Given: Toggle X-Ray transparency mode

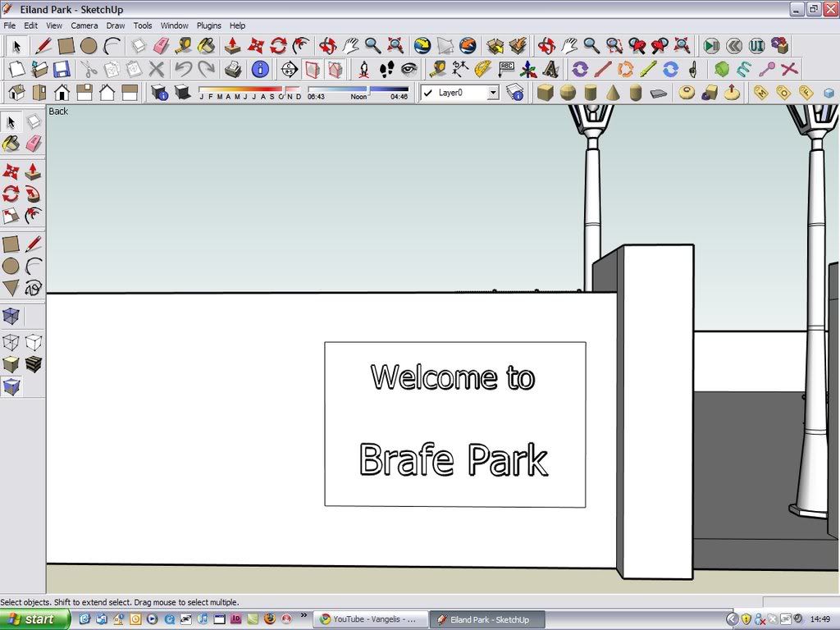Looking at the screenshot, I should [11, 316].
